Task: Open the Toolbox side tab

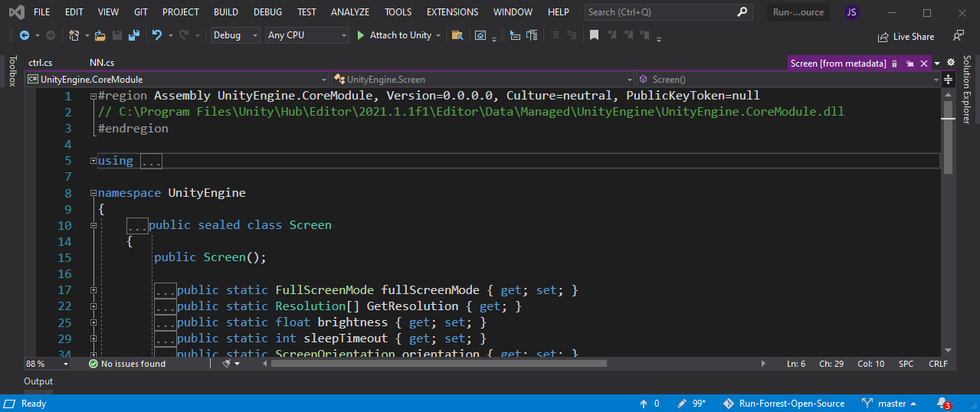Action: pos(12,71)
